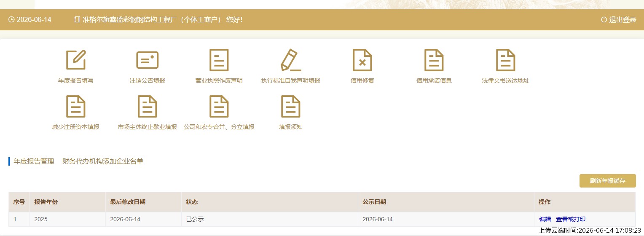Open the 信用承诺信息 icon

434,60
